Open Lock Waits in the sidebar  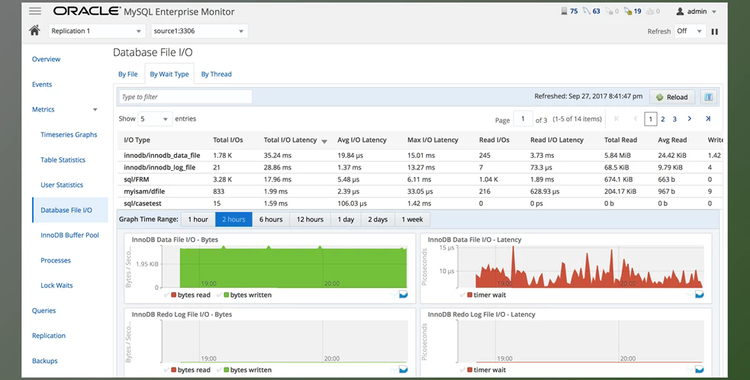[x=56, y=285]
